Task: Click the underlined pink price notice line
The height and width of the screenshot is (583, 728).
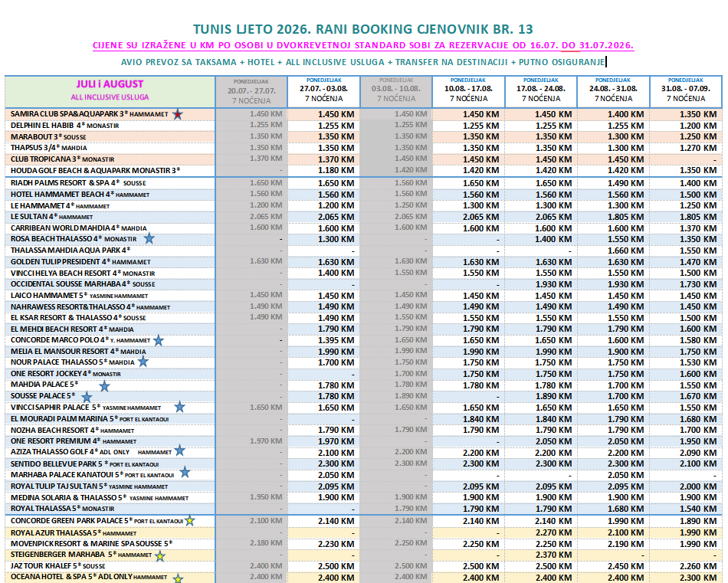Action: tap(363, 45)
